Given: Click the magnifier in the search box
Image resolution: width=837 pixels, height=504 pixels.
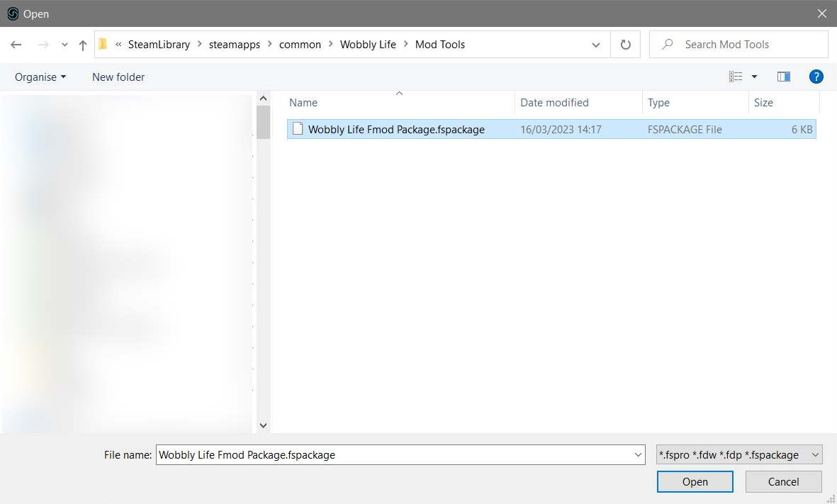Looking at the screenshot, I should pyautogui.click(x=666, y=44).
